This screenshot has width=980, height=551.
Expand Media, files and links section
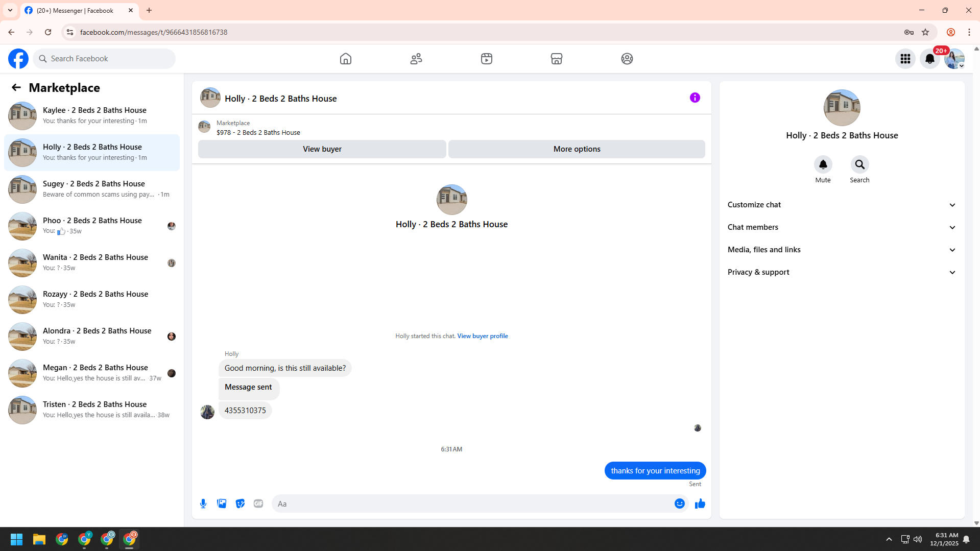coord(842,250)
